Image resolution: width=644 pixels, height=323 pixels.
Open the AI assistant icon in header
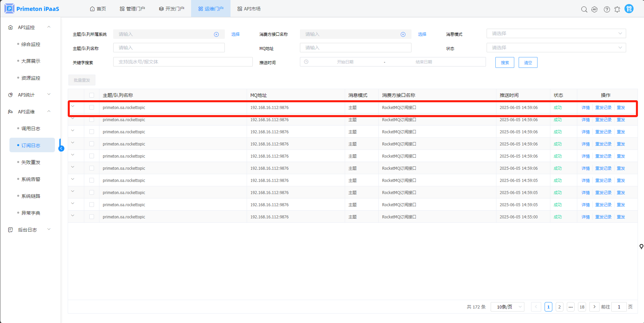594,9
